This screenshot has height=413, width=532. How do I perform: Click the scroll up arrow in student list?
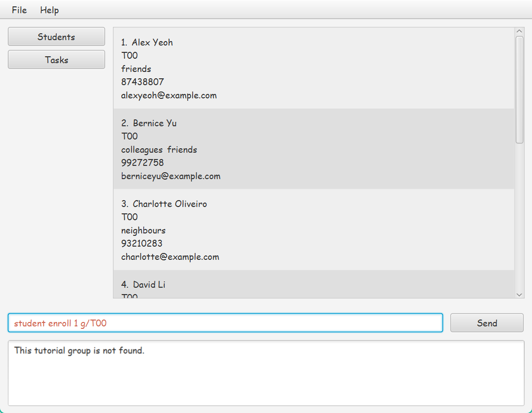[x=519, y=31]
